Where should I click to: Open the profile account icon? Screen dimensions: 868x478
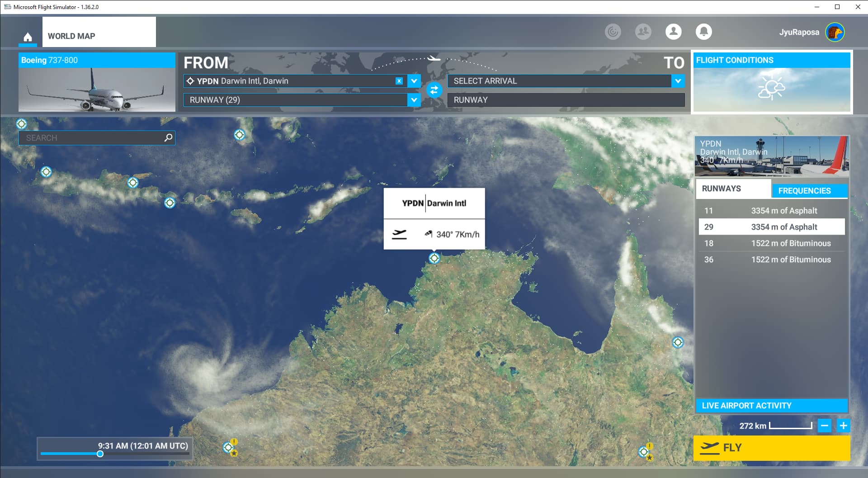click(x=673, y=32)
